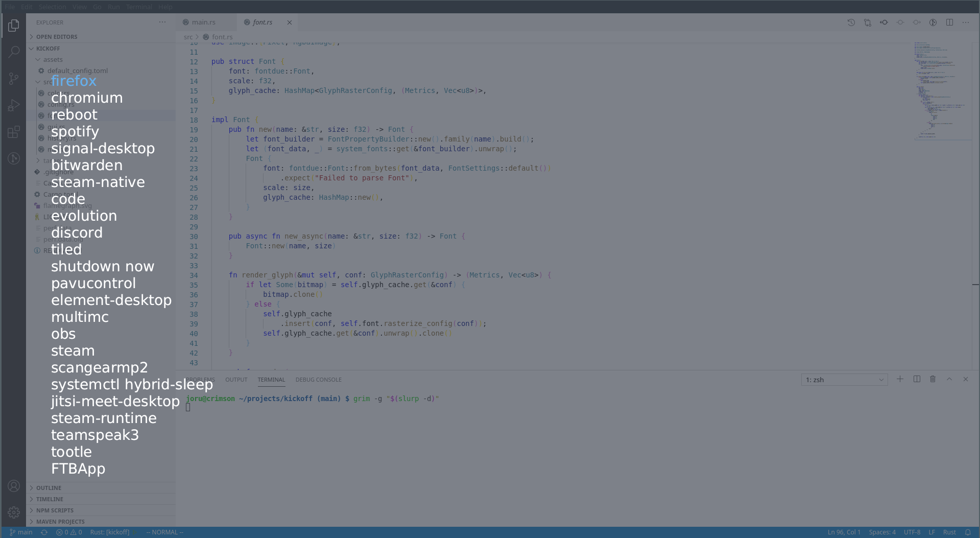This screenshot has width=980, height=538.
Task: Expand the TIMELINE section
Action: pyautogui.click(x=50, y=499)
